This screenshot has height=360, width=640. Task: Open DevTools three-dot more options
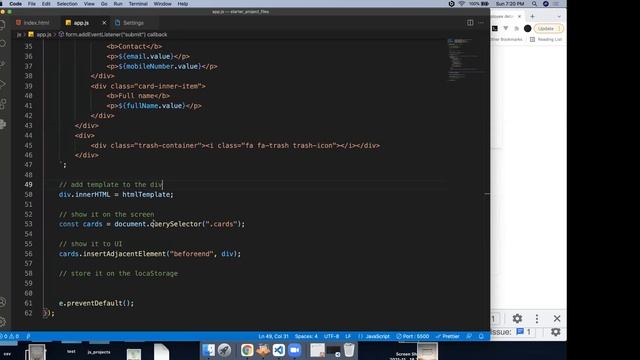click(x=537, y=318)
